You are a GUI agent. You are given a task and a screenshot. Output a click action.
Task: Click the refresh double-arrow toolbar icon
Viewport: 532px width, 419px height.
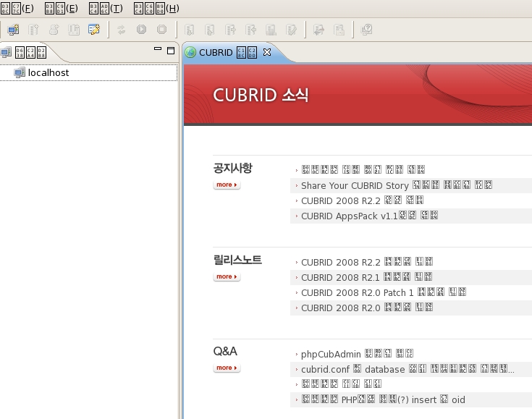pos(121,30)
